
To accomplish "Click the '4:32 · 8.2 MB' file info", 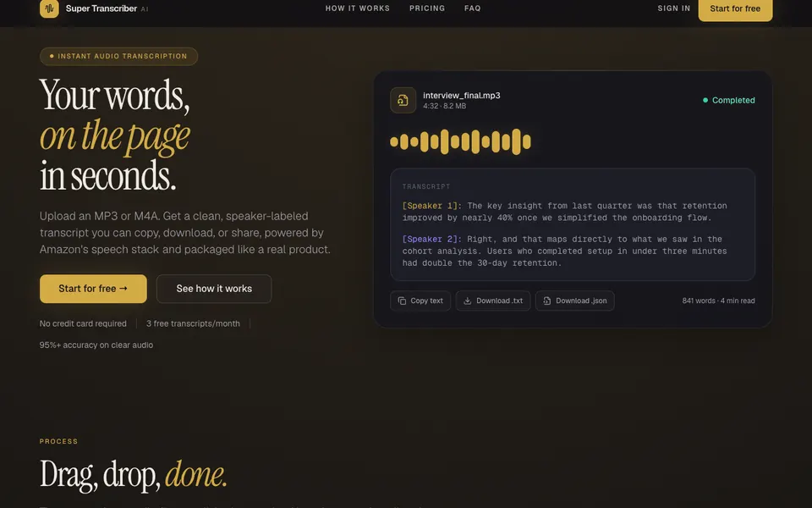I will [x=444, y=106].
